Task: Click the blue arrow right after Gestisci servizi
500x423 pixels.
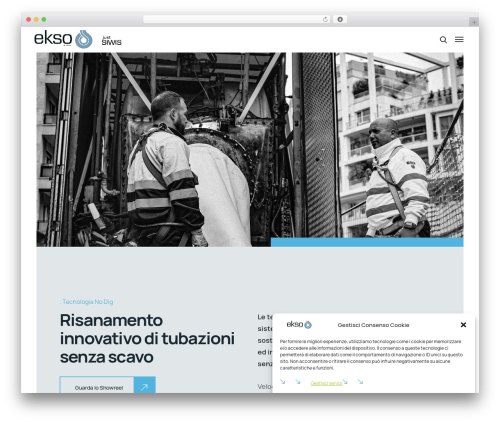Action: [x=345, y=382]
